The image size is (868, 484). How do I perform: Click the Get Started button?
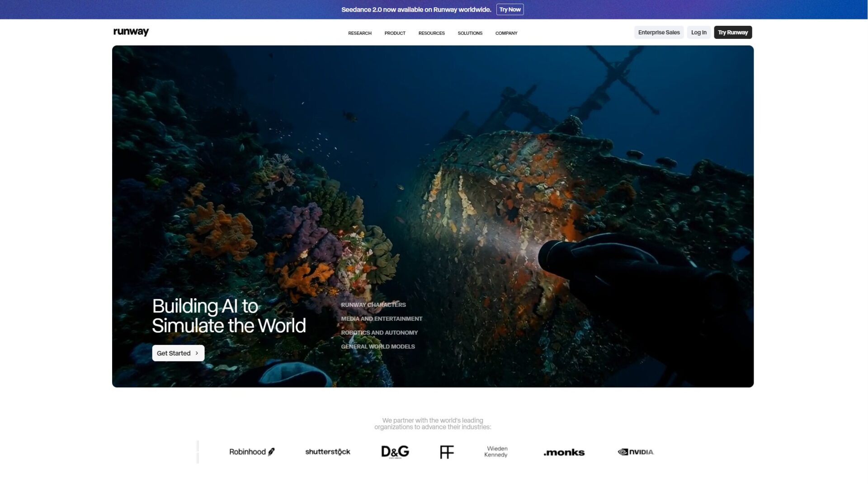(x=178, y=353)
